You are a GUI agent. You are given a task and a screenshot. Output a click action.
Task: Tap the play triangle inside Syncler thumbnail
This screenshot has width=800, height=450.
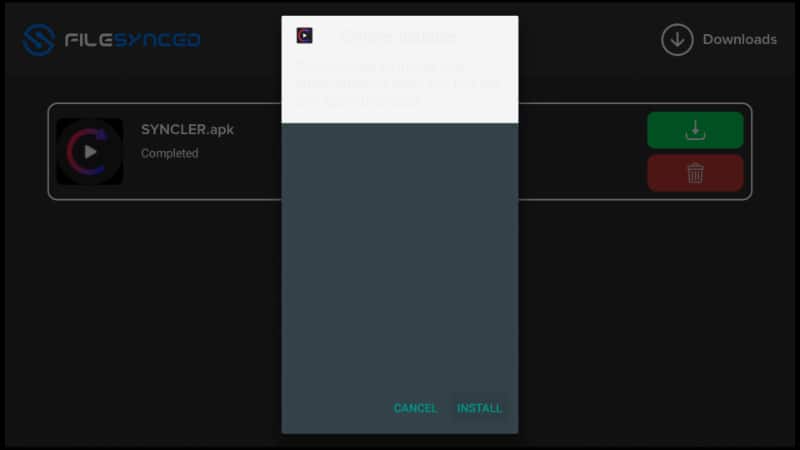pos(90,152)
